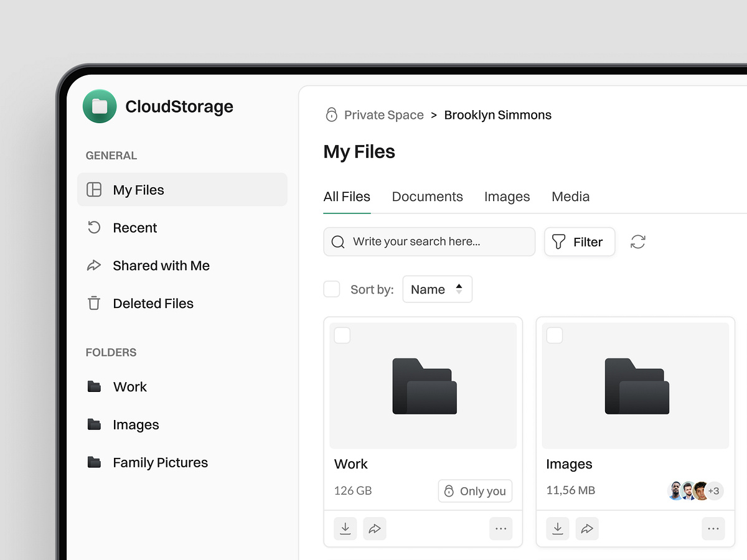Tick the select-all checkbox beside Sort by
Image resolution: width=747 pixels, height=560 pixels.
(332, 289)
